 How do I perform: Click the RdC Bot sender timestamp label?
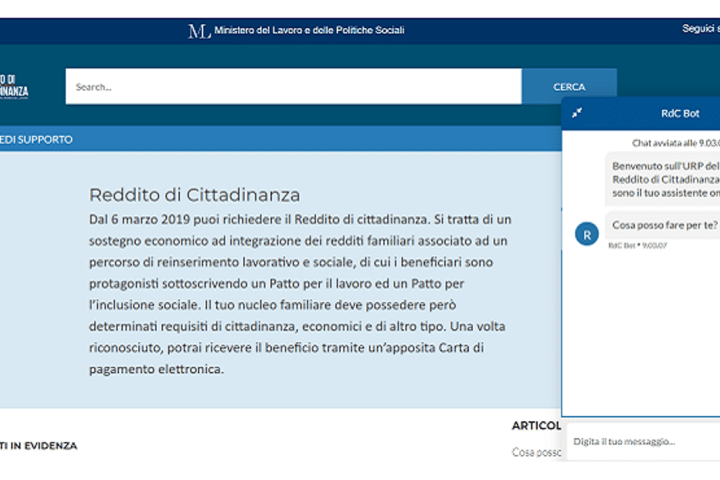(637, 245)
